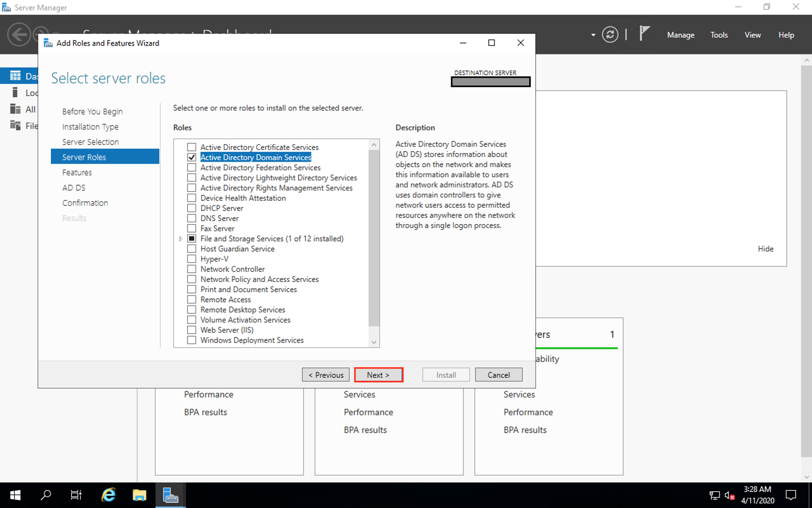
Task: Open Windows search from the taskbar
Action: point(46,495)
